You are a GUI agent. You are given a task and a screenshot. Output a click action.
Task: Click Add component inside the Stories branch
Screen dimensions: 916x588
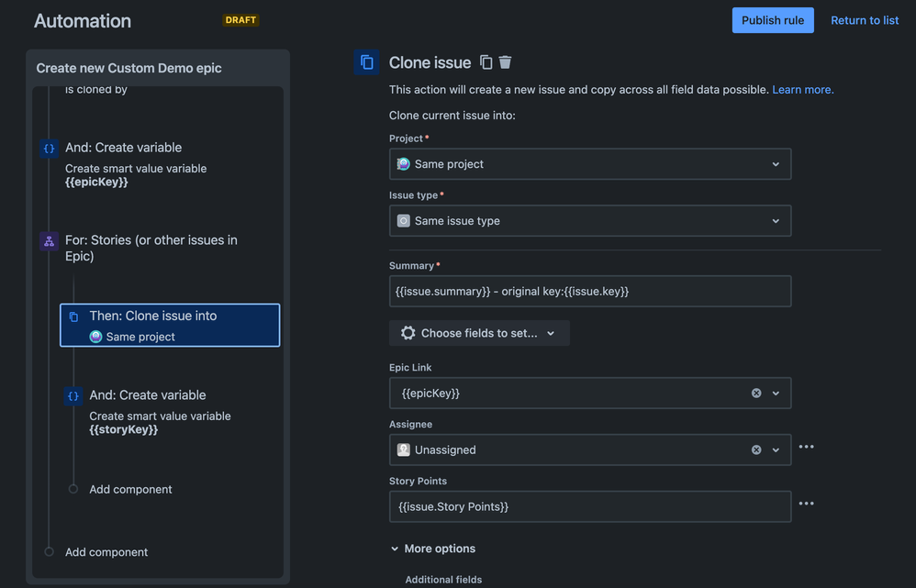(x=130, y=489)
